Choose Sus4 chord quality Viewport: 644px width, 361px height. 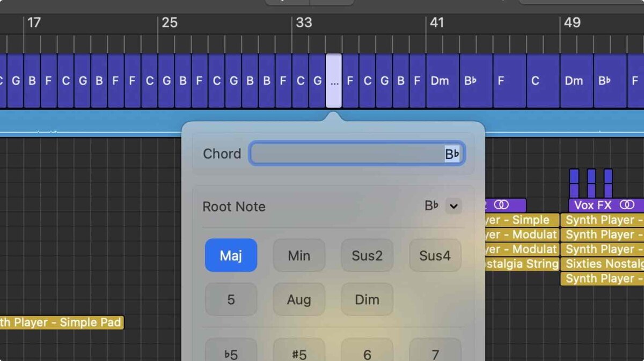(435, 255)
